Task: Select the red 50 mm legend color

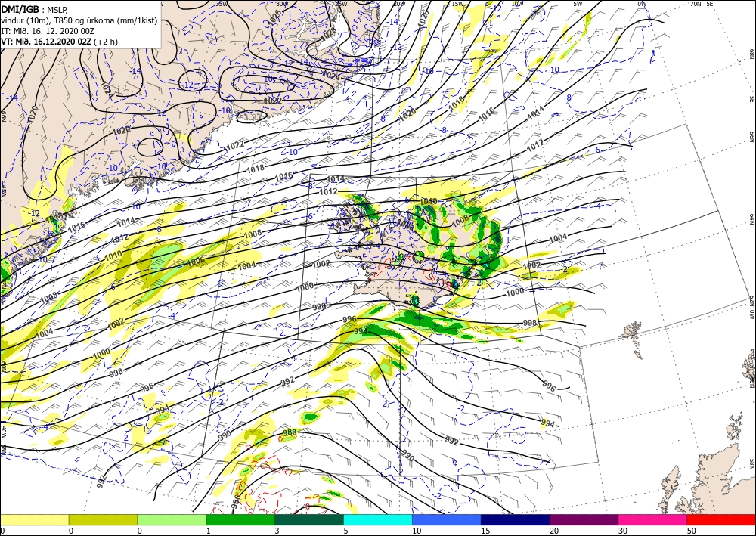Action: 721,519
